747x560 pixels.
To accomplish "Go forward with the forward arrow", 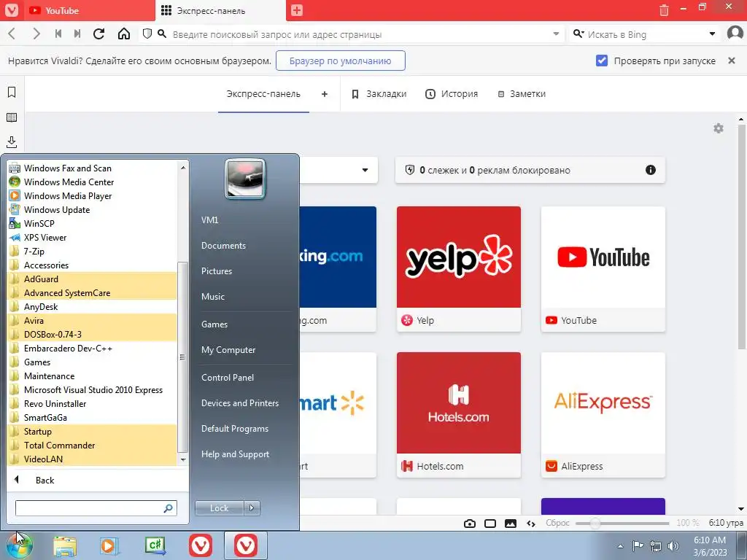I will [36, 34].
